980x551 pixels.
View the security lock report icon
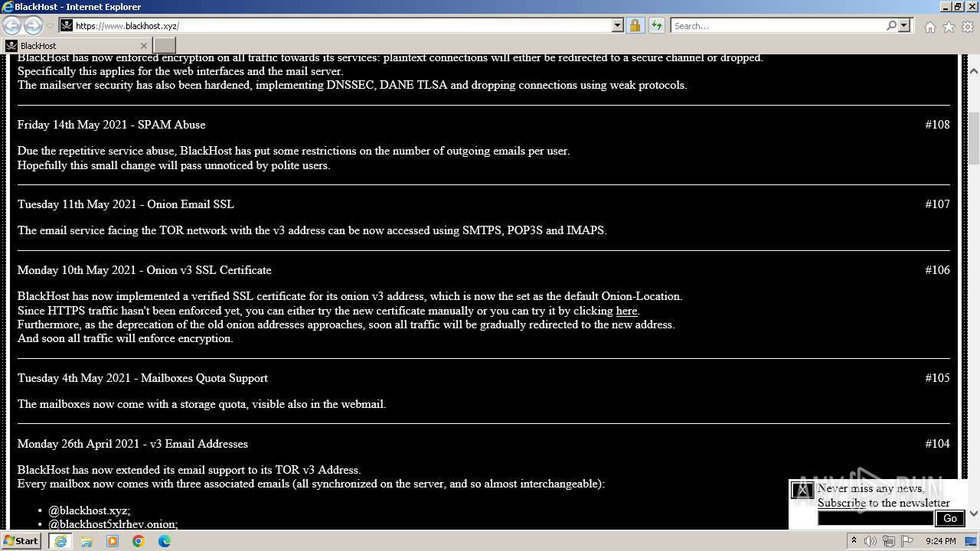(x=635, y=25)
